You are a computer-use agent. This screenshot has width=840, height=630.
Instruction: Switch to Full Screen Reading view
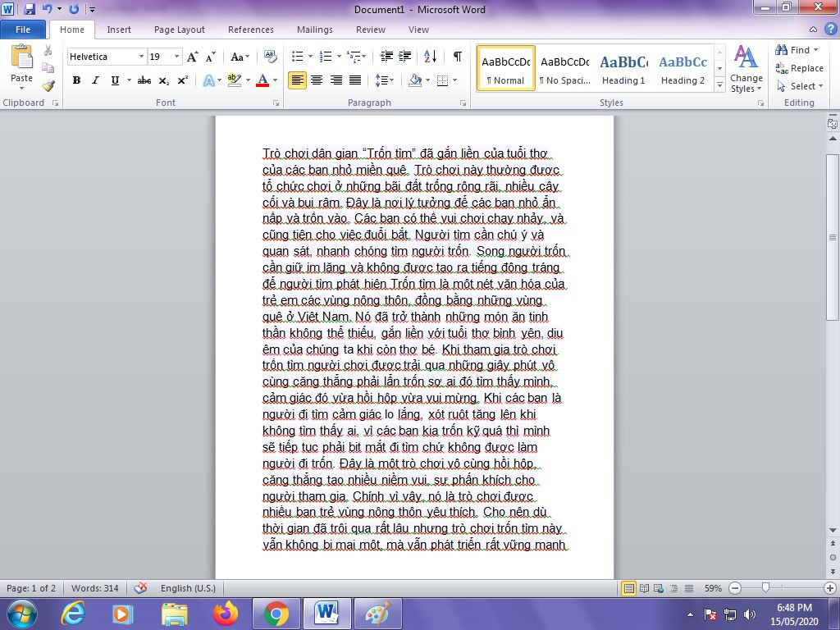pos(644,588)
